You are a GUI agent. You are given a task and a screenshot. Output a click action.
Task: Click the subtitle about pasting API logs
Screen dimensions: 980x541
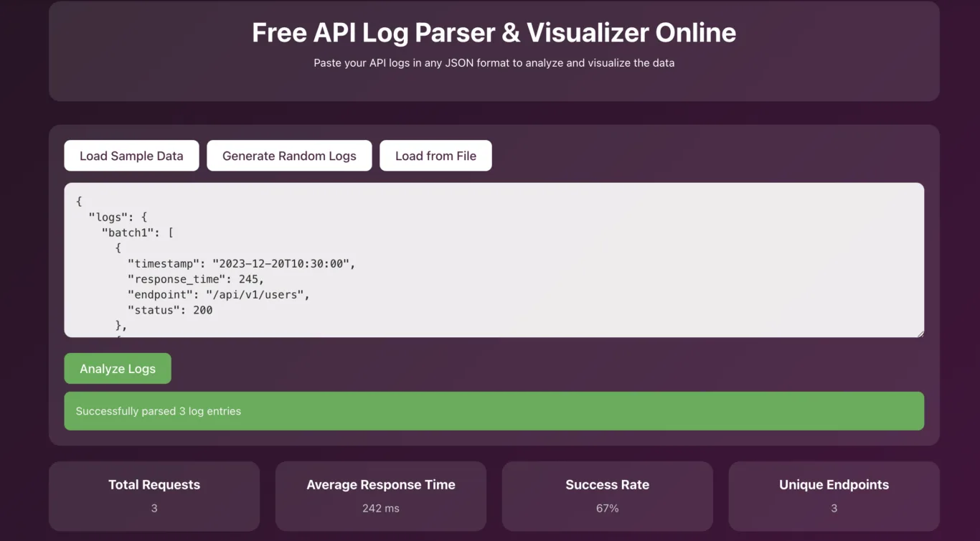tap(494, 63)
